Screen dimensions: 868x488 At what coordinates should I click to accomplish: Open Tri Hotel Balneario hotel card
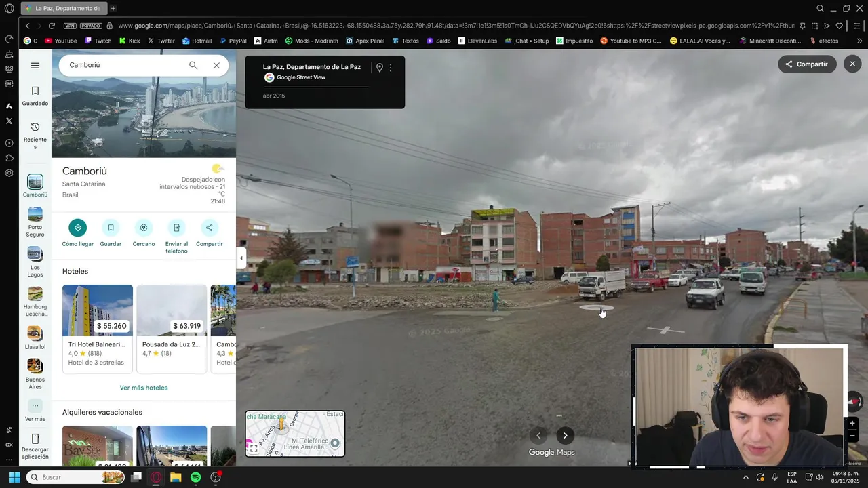[98, 329]
